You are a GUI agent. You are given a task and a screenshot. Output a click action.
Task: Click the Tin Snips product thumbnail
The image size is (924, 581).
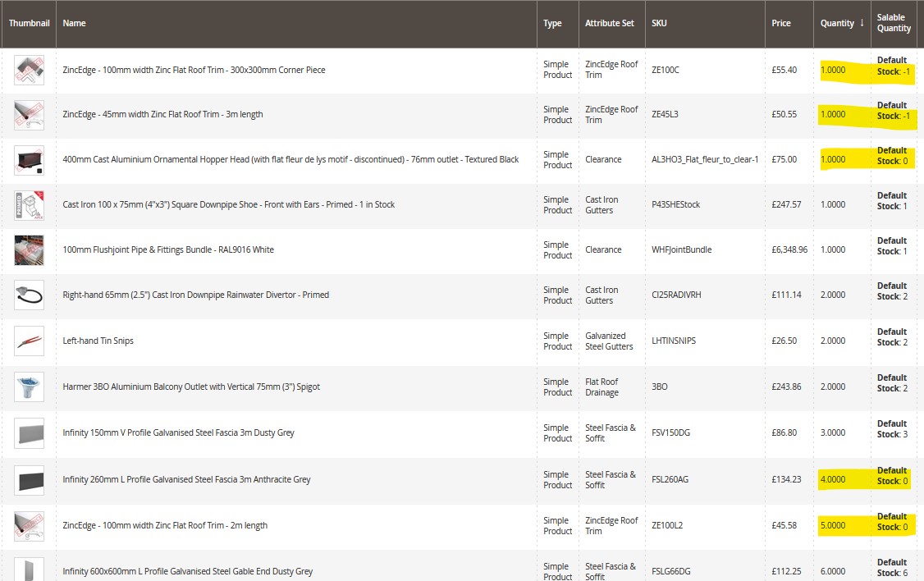29,341
